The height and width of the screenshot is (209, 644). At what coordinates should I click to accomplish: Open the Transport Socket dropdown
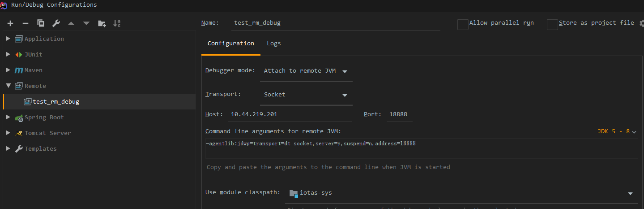(306, 95)
